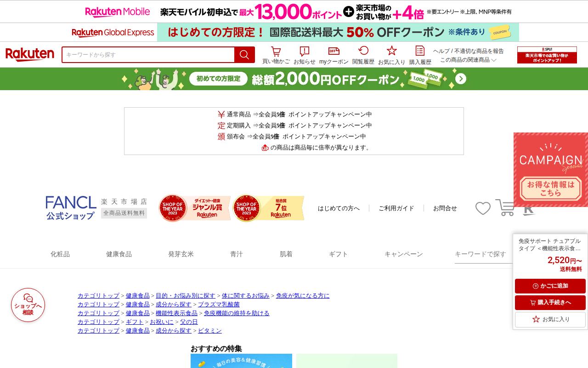Click the おすすめの特集 heading
The height and width of the screenshot is (368, 588).
[216, 349]
